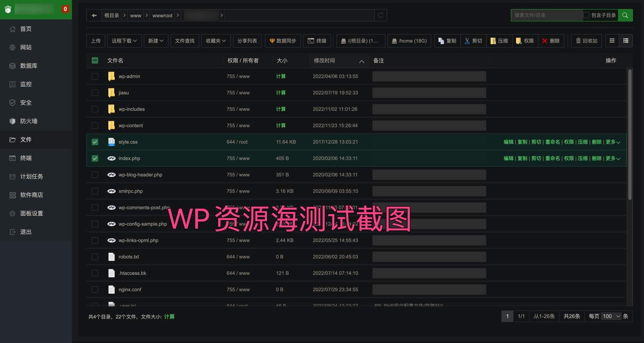This screenshot has width=644, height=343.
Task: Open the wp-admin folder icon
Action: coord(111,76)
